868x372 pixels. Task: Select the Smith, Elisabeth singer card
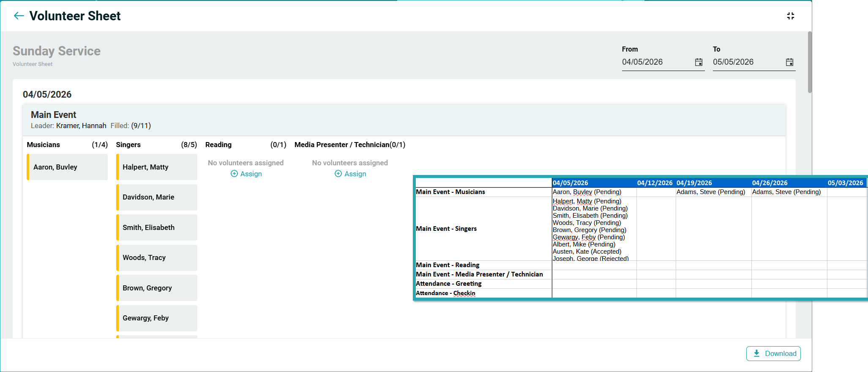coord(157,227)
